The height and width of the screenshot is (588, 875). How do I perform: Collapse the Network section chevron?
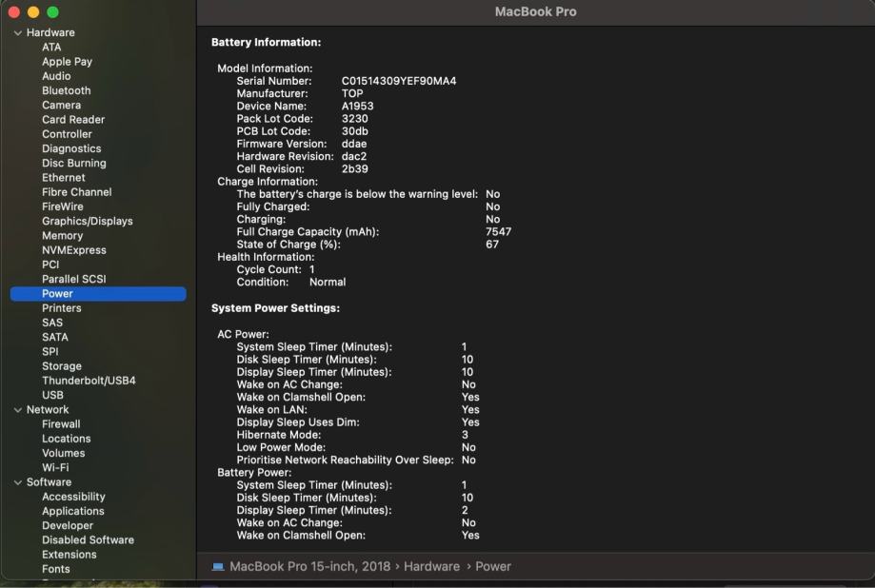coord(18,410)
